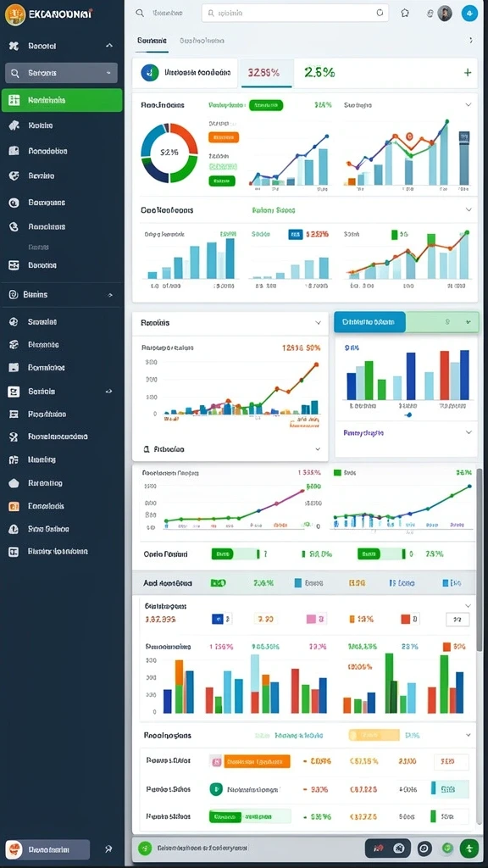Image resolution: width=488 pixels, height=868 pixels.
Task: Open the user avatar in the top bar
Action: click(445, 14)
